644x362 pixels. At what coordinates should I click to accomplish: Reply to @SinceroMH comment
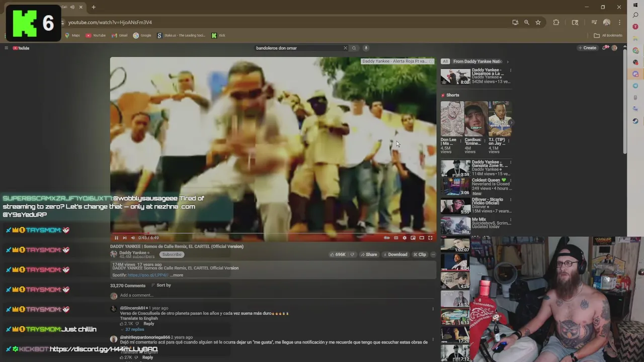[x=149, y=324]
